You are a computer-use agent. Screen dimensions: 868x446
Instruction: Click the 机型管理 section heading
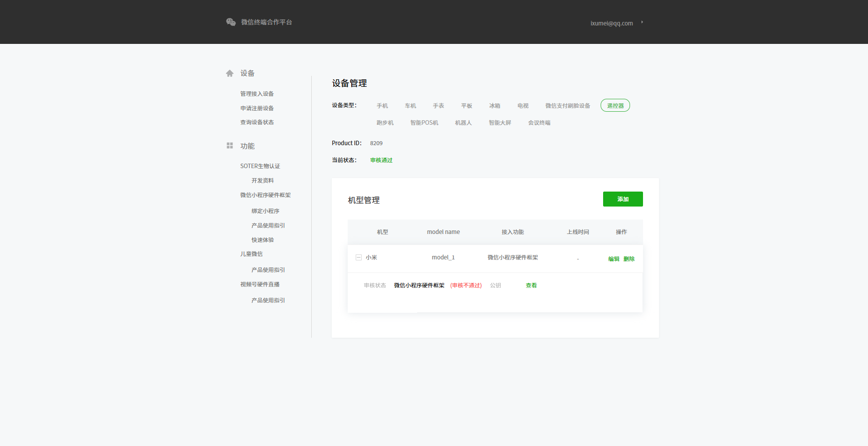pyautogui.click(x=364, y=200)
